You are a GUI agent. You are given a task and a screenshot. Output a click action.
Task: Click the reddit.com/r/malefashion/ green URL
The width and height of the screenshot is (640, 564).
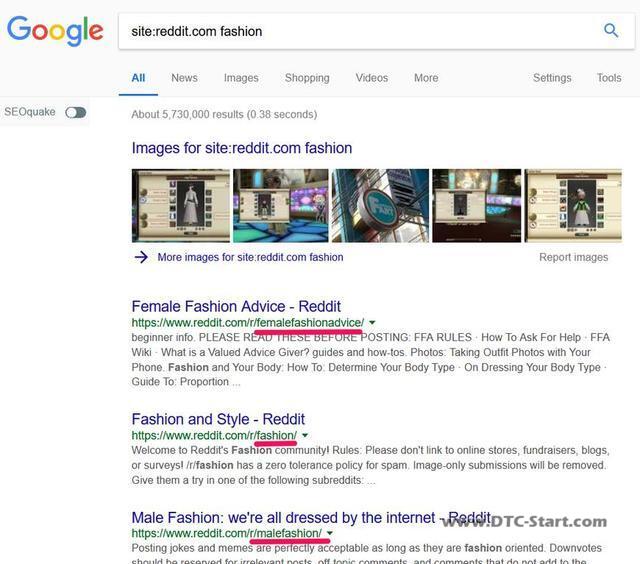(227, 533)
